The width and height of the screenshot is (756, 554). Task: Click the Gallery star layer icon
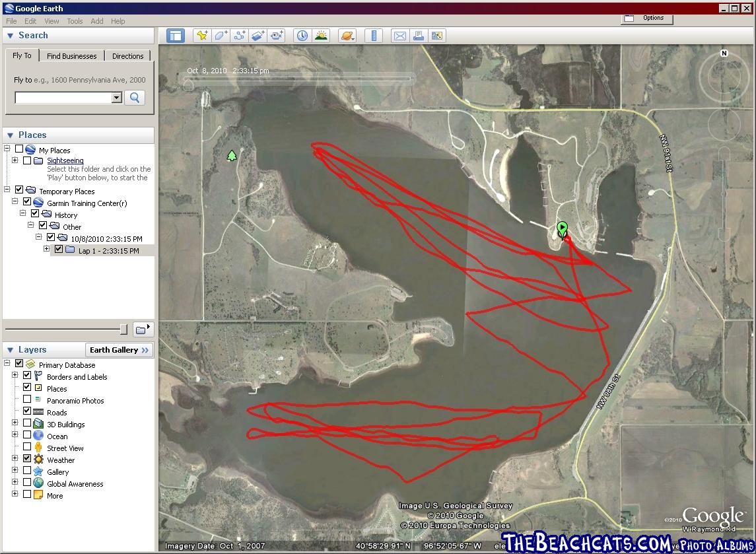tap(38, 471)
